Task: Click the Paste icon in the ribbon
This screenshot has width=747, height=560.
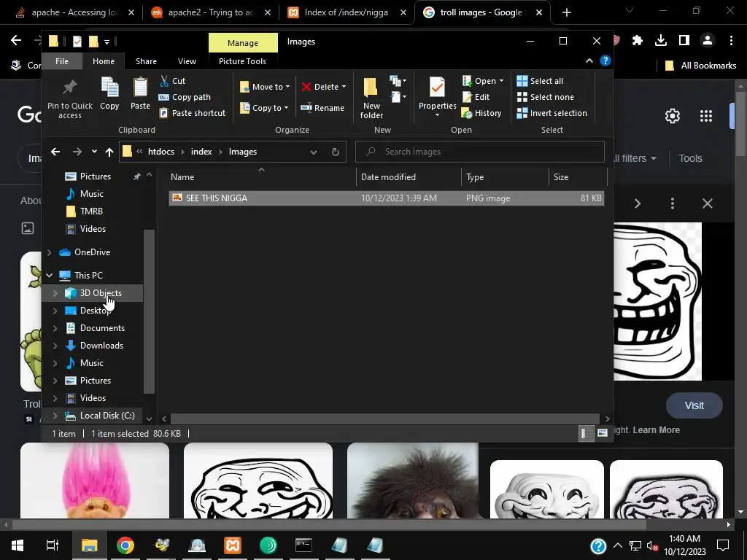Action: [x=140, y=94]
